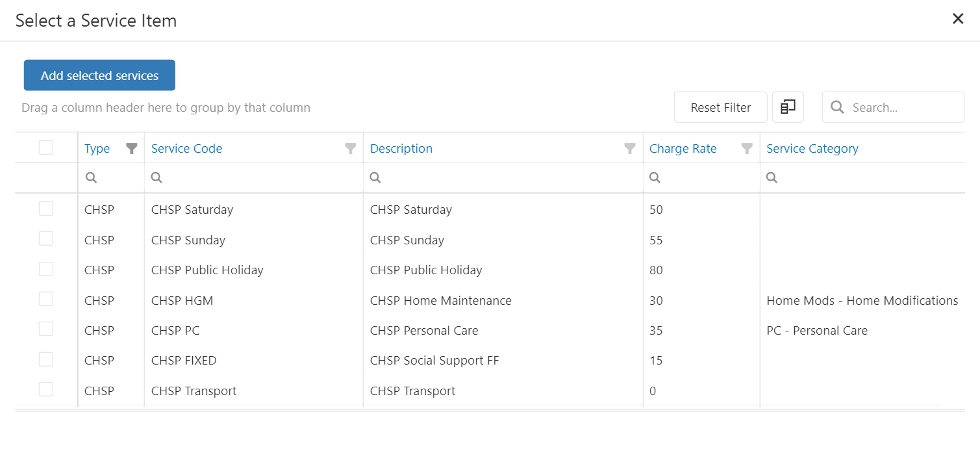Click Home Mods - Home Modifications category
This screenshot has height=464, width=980.
(x=862, y=300)
